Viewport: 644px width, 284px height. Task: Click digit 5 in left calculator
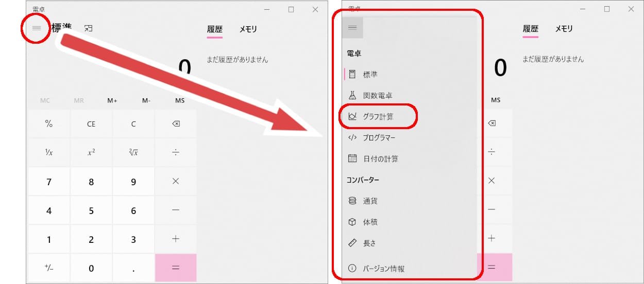coord(91,210)
